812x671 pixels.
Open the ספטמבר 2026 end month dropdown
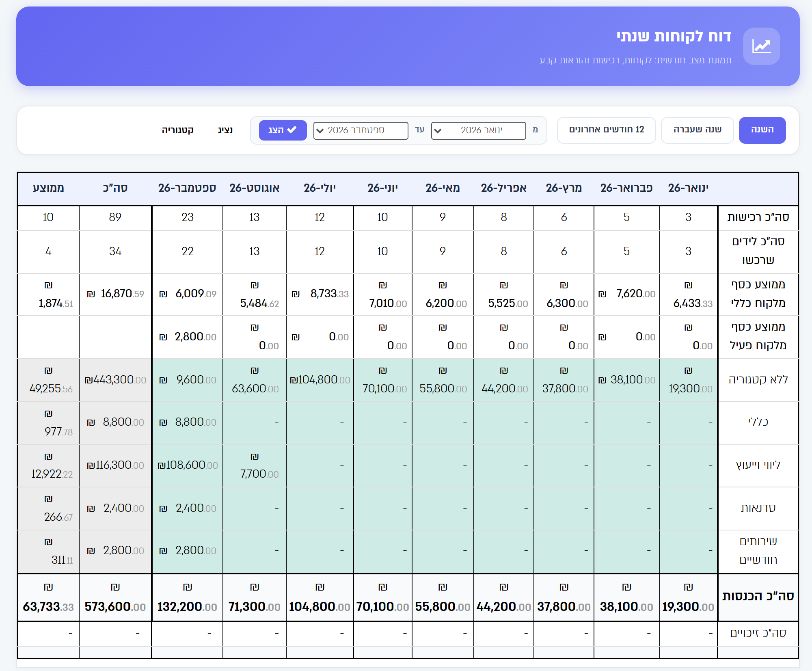(361, 130)
